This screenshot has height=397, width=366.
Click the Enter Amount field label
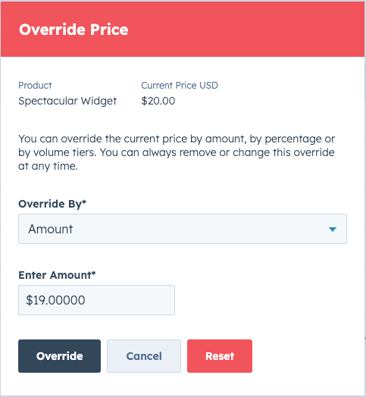(x=57, y=275)
